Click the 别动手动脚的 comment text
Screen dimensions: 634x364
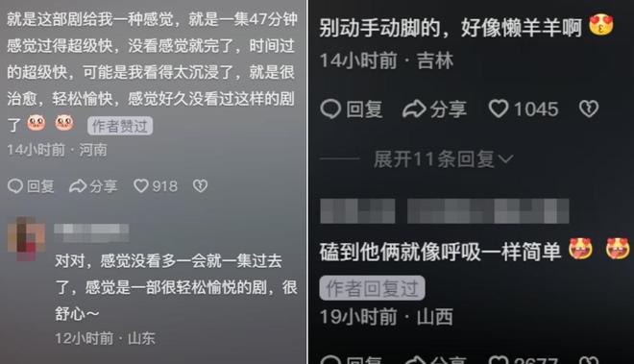(450, 28)
